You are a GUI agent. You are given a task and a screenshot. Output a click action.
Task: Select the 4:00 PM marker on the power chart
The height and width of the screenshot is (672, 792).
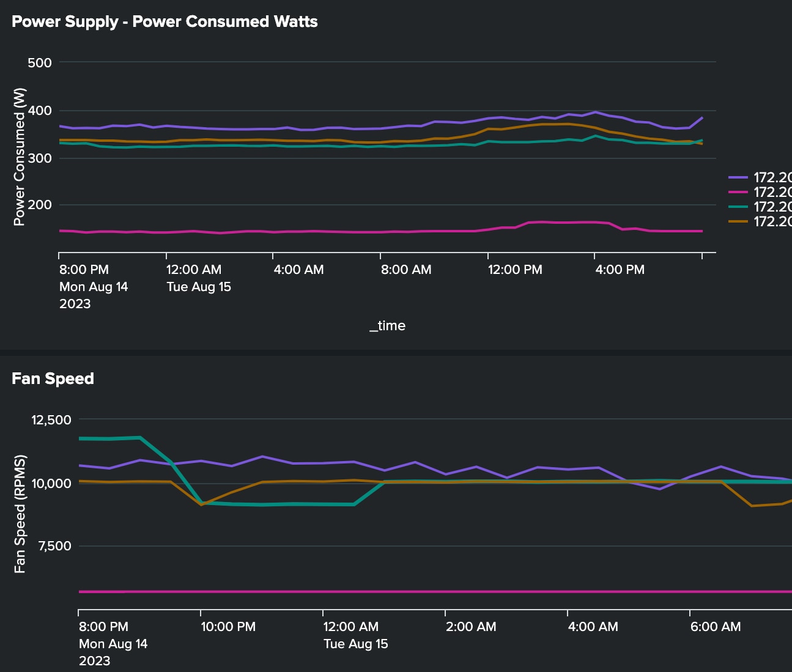[620, 270]
